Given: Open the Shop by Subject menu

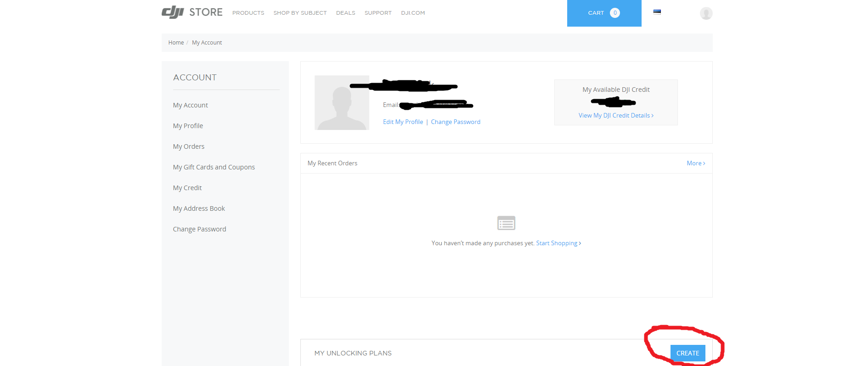Looking at the screenshot, I should point(300,13).
